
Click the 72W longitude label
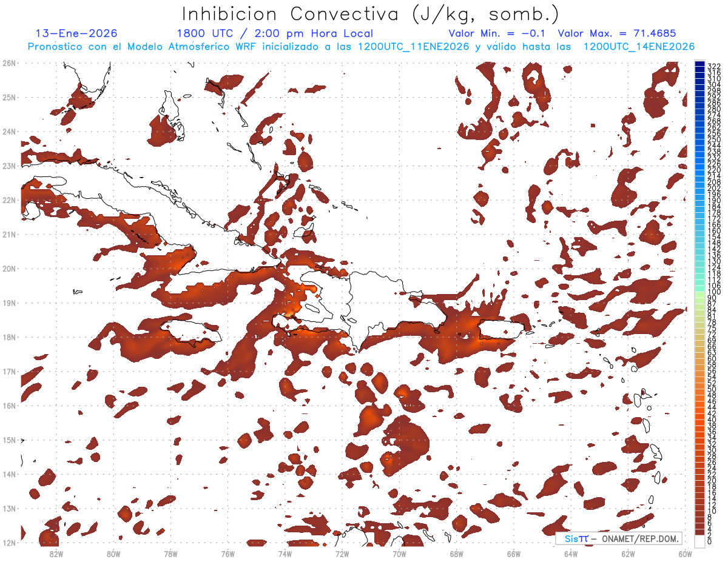tap(342, 553)
